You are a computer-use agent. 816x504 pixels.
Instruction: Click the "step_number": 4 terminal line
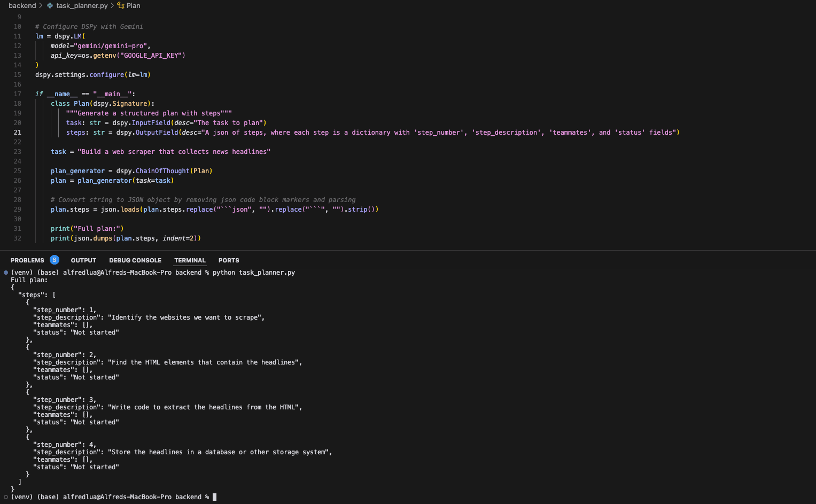[65, 445]
